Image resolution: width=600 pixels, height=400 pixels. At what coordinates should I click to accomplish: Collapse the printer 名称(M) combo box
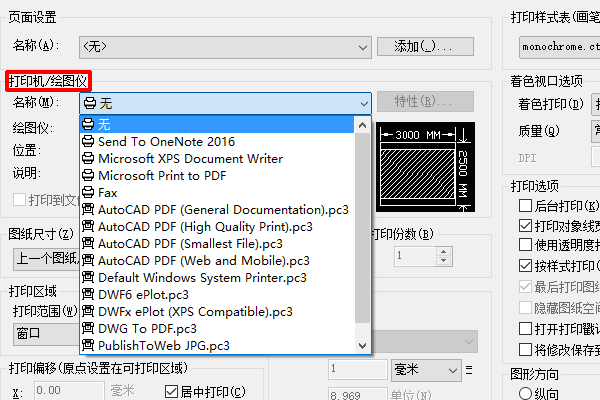point(225,103)
